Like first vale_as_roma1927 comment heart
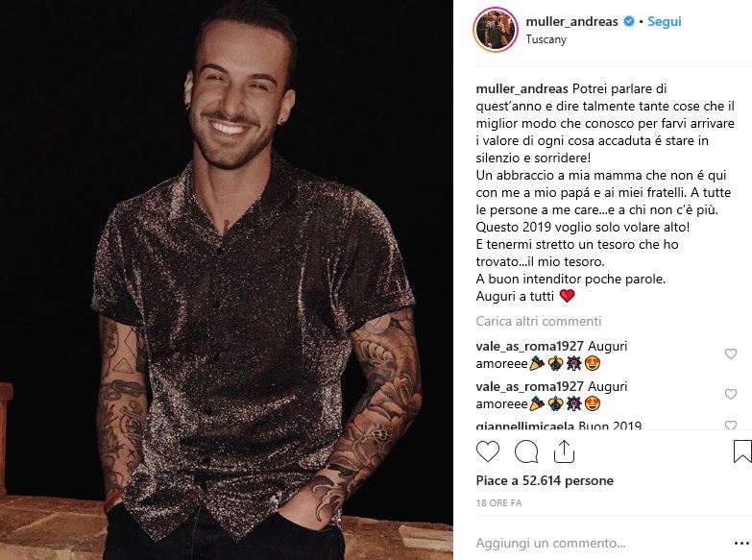The image size is (752, 560). click(x=731, y=353)
